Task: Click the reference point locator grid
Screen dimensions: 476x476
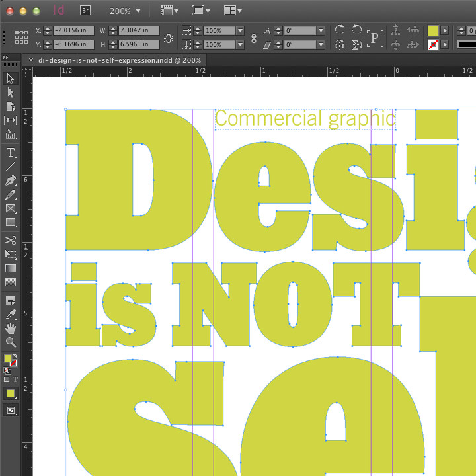Action: tap(21, 37)
